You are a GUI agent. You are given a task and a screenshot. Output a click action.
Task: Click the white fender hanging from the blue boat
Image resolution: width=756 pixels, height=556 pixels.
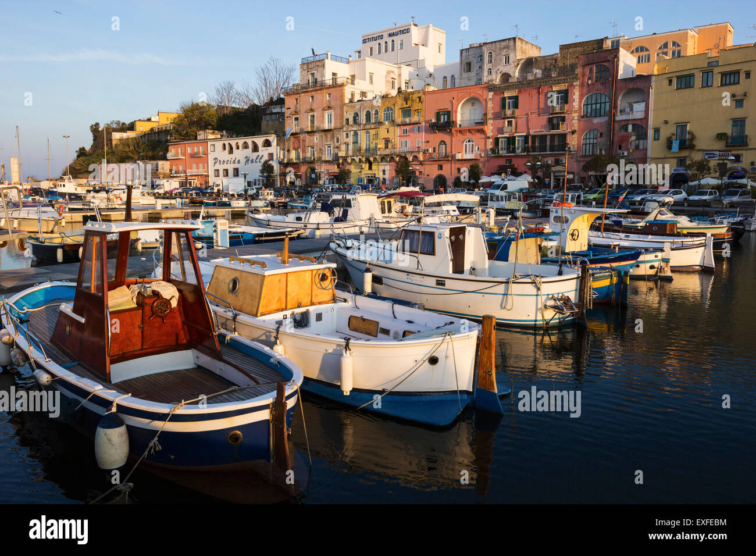click(x=112, y=440)
